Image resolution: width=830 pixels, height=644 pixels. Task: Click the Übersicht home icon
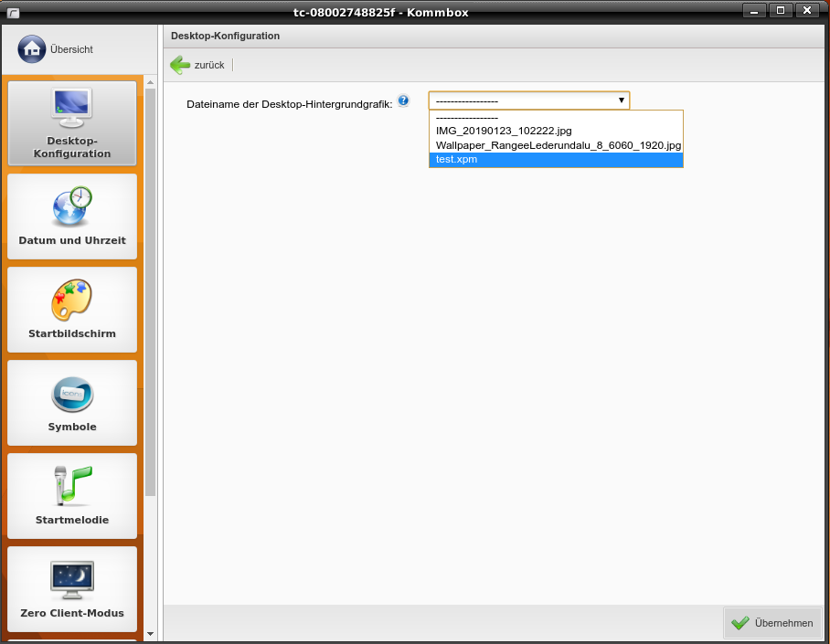(x=32, y=49)
